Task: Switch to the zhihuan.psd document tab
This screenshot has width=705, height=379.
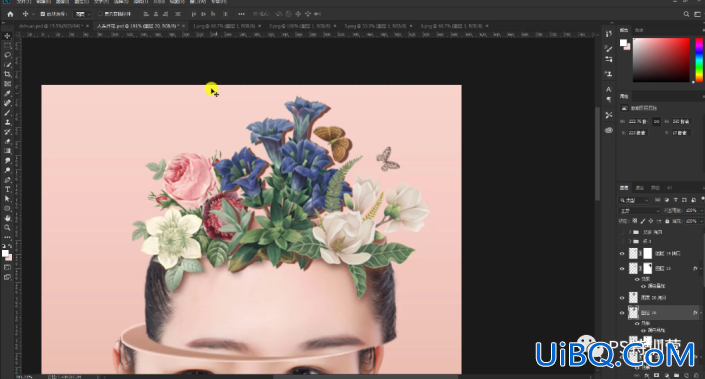Action: pyautogui.click(x=52, y=26)
